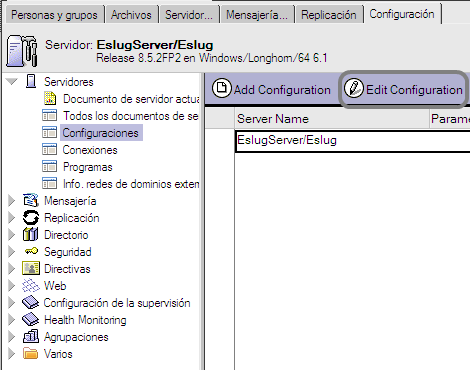
Task: Click the Edit Configuration pencil icon
Action: point(354,89)
